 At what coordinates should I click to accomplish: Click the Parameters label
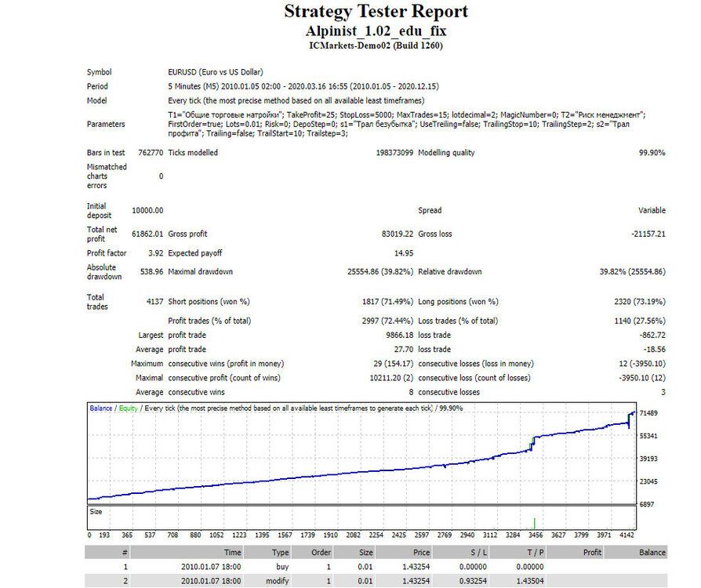coord(106,125)
